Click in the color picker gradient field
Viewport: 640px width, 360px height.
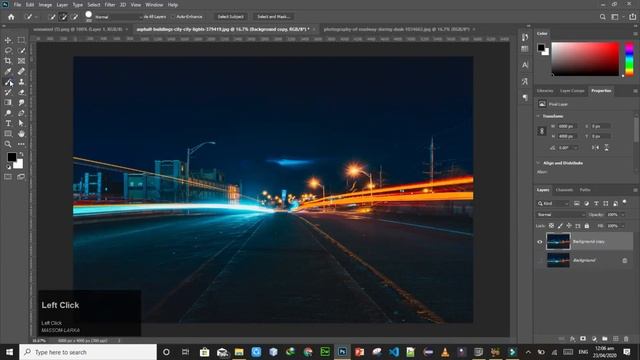point(585,59)
